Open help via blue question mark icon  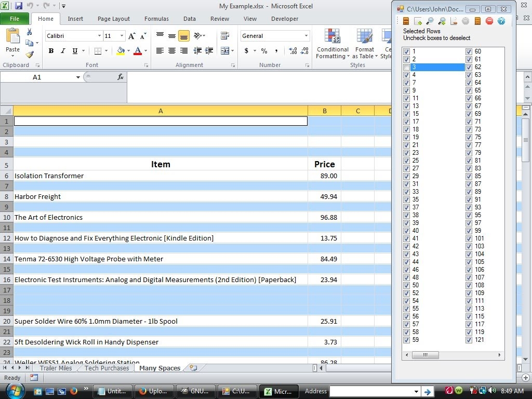click(501, 21)
